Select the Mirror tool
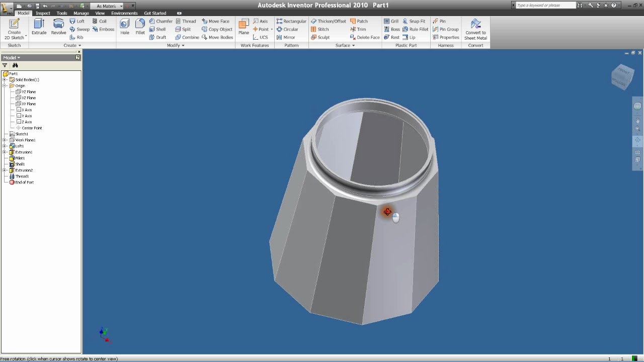Screen dimensions: 644x362 [x=286, y=37]
